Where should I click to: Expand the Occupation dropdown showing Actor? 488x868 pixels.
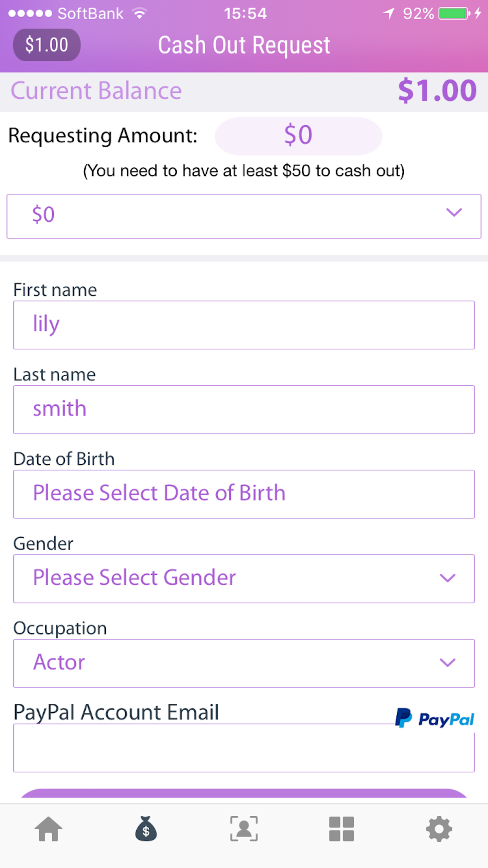tap(244, 663)
